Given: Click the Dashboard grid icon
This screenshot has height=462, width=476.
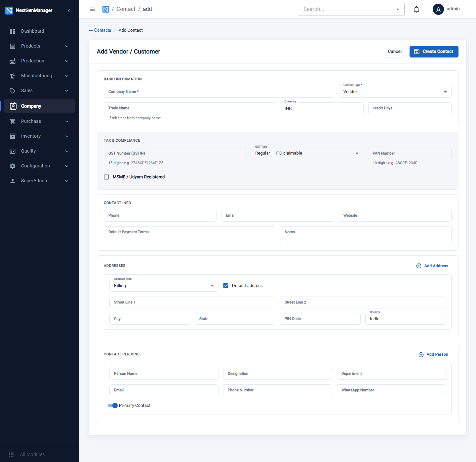Looking at the screenshot, I should pyautogui.click(x=13, y=31).
